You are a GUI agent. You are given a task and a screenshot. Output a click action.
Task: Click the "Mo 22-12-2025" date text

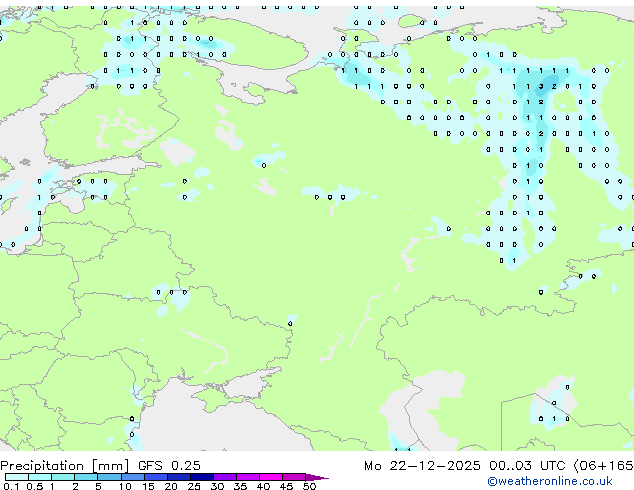pos(422,466)
